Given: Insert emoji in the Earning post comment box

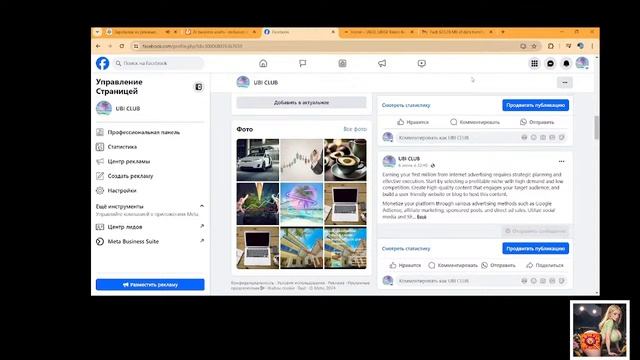Looking at the screenshot, I should 533,281.
